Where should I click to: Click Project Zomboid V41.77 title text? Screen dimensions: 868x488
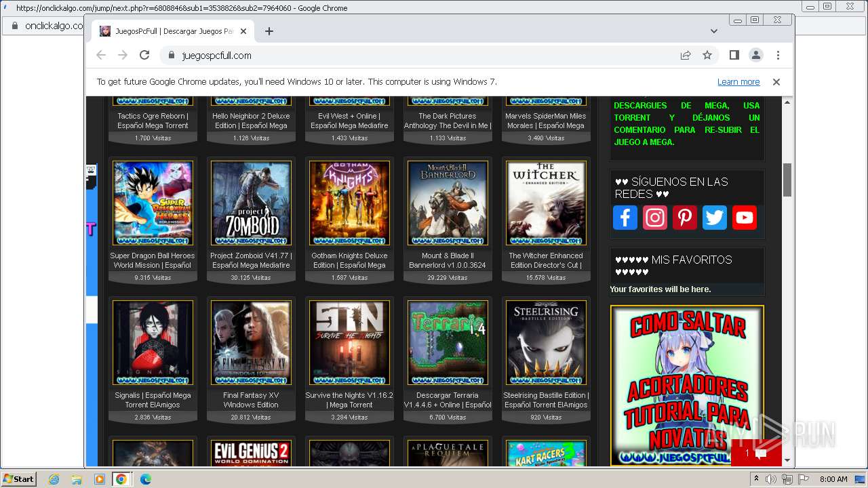point(251,260)
